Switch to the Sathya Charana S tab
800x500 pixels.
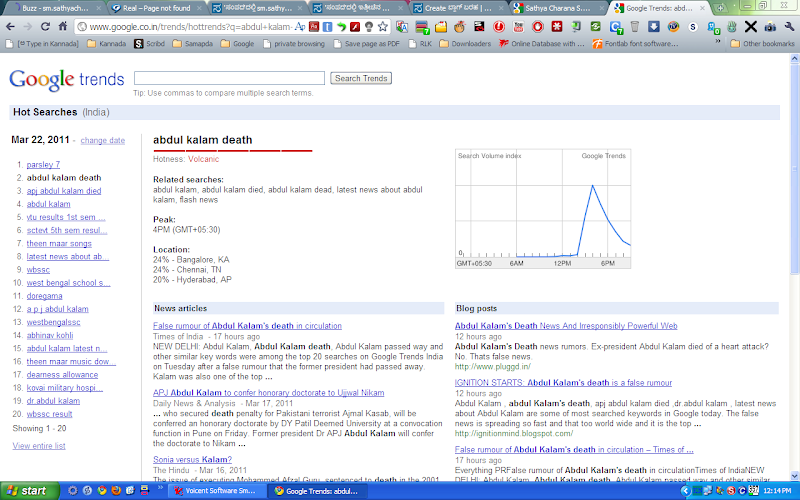(x=557, y=8)
